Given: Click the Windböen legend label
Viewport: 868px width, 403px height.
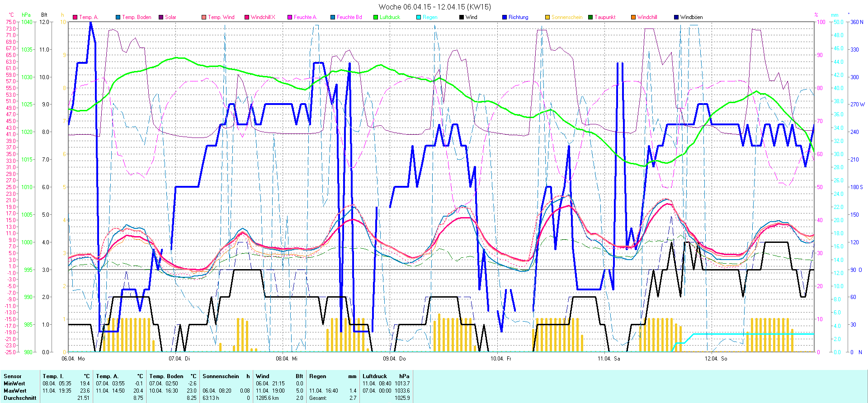Looking at the screenshot, I should 691,17.
